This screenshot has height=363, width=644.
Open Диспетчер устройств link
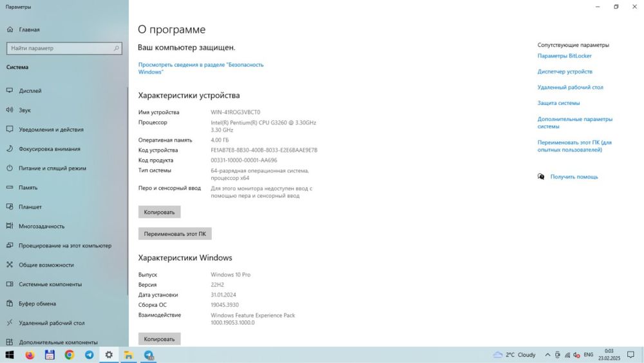565,72
